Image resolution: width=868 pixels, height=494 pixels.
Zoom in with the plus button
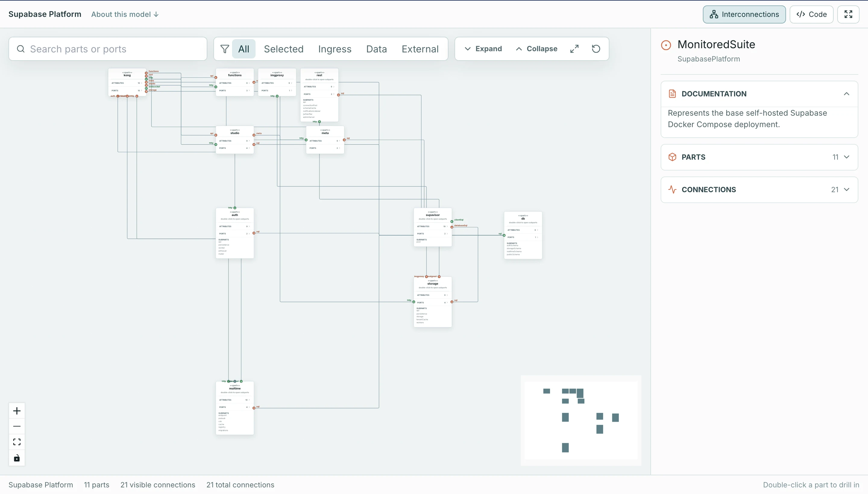pos(17,411)
